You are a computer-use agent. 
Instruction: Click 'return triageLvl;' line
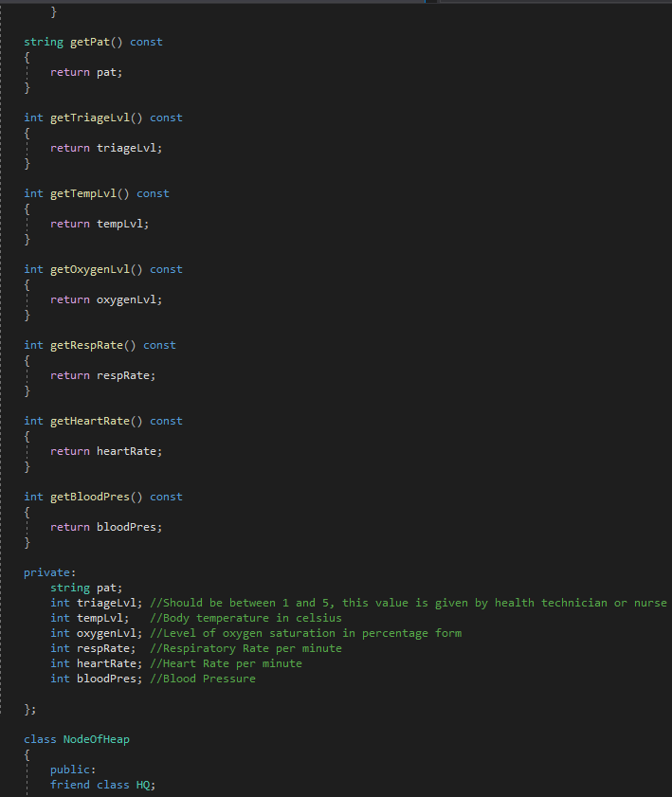tap(106, 148)
